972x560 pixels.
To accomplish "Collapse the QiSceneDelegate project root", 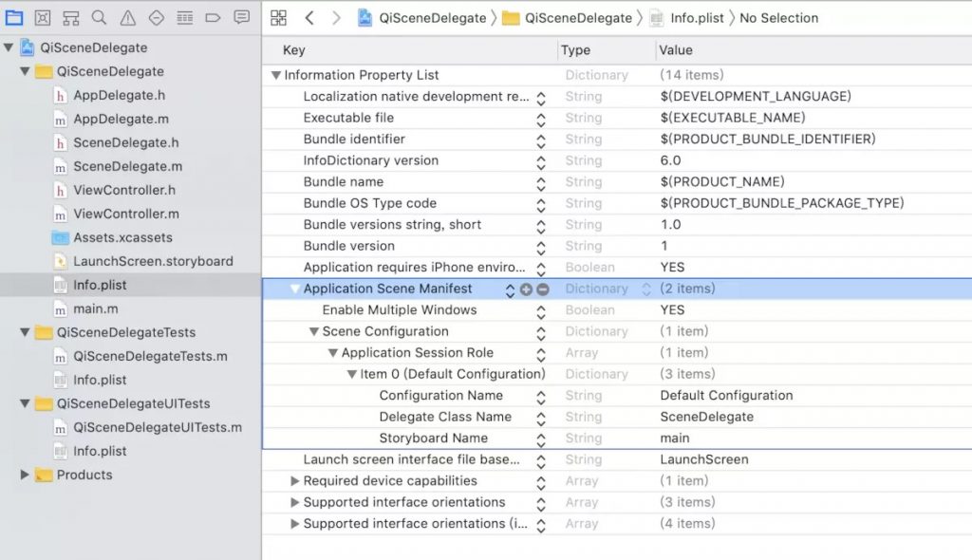I will (9, 47).
